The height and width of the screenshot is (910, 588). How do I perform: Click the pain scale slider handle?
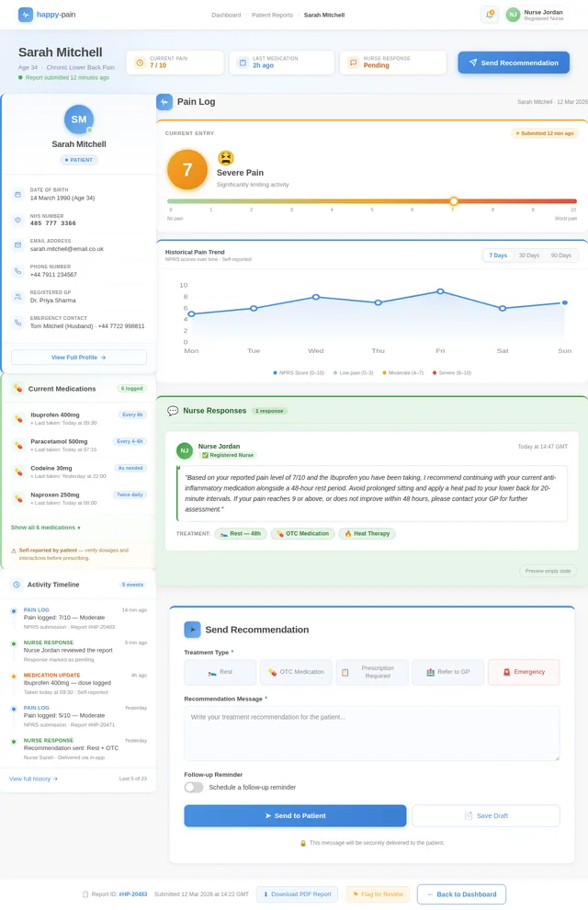point(454,200)
